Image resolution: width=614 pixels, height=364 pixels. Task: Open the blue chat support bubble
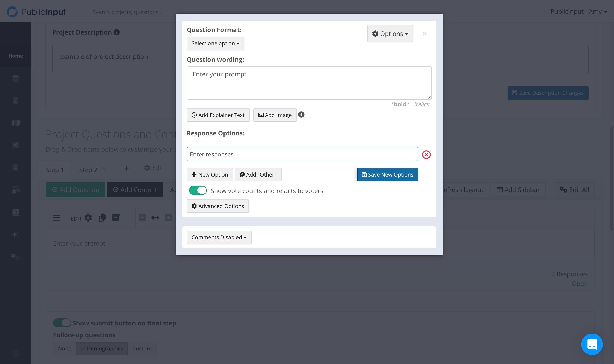[x=592, y=344]
